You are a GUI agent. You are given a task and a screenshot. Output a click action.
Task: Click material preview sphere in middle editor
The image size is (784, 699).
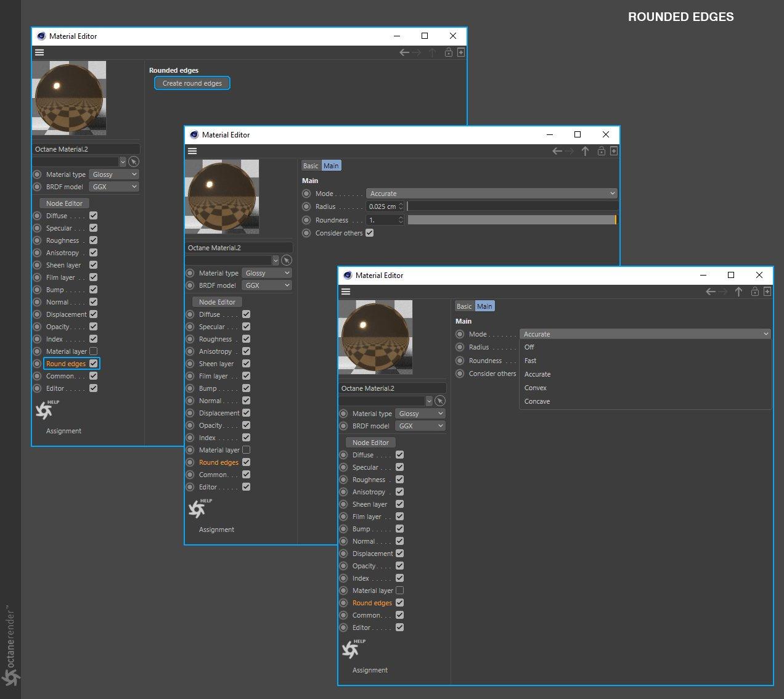[222, 197]
